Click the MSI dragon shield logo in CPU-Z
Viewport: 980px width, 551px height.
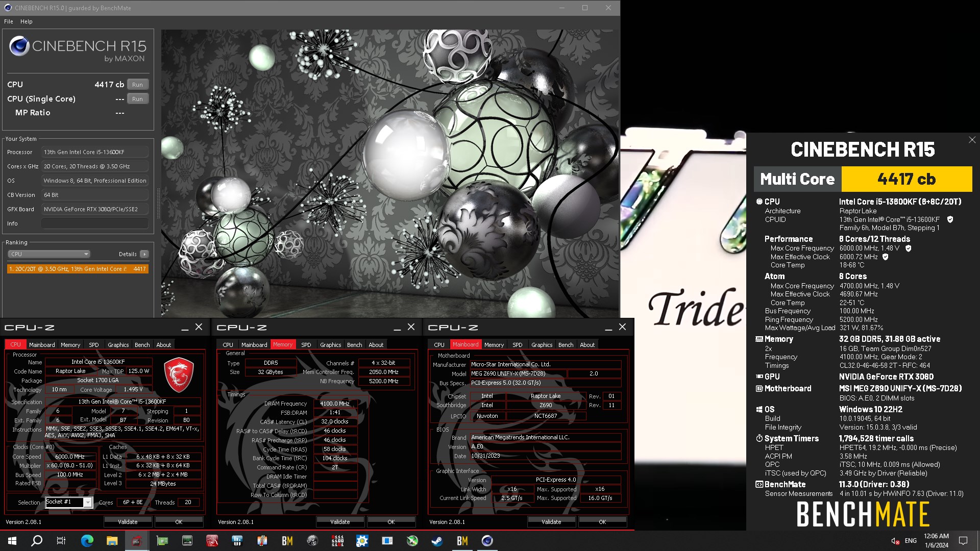[179, 375]
